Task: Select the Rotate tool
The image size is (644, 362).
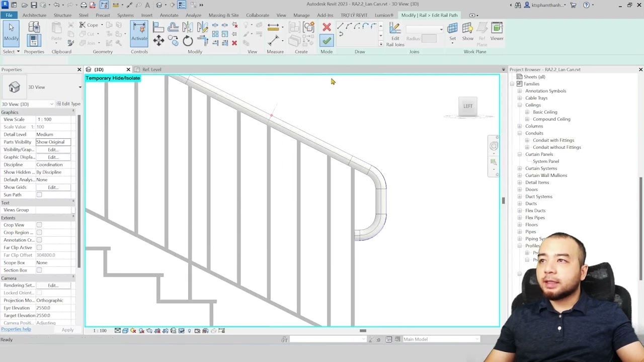Action: 188,41
